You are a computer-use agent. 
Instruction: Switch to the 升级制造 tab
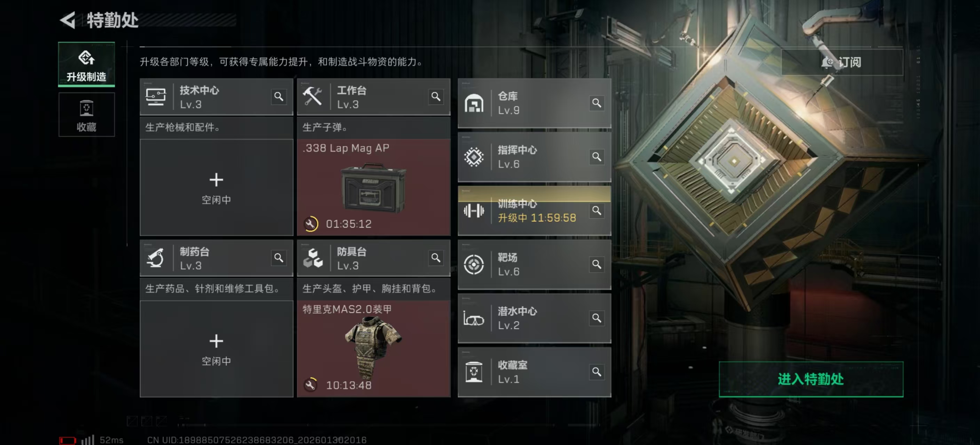pyautogui.click(x=86, y=65)
